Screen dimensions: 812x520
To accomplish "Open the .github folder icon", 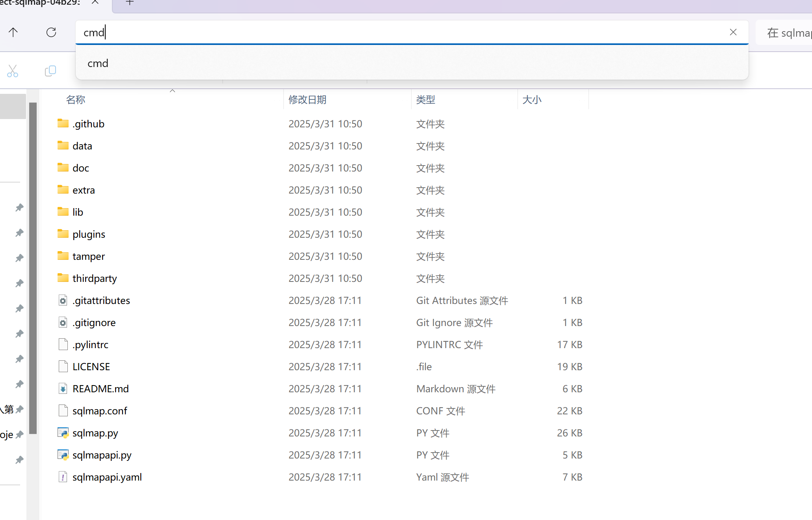I will click(x=63, y=124).
